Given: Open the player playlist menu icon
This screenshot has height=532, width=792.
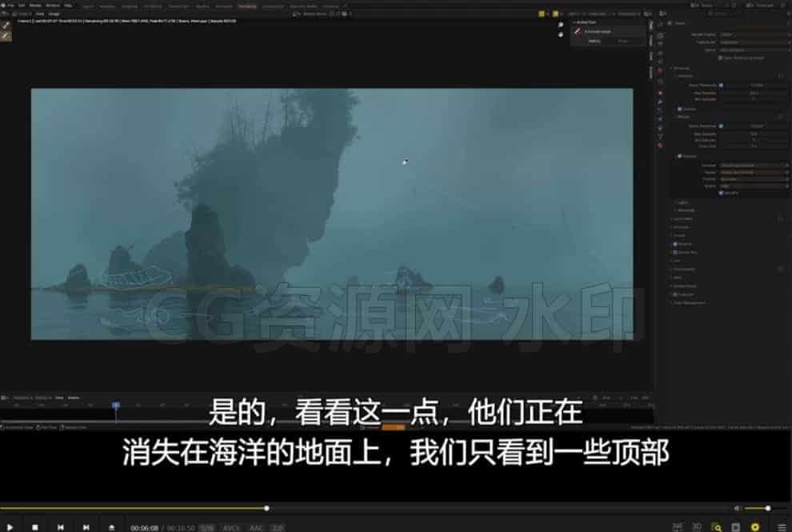Looking at the screenshot, I should (x=782, y=527).
